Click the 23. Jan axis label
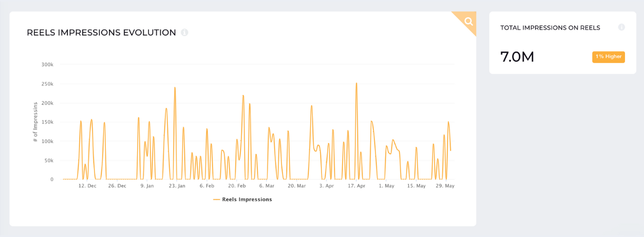Image resolution: width=644 pixels, height=237 pixels. pos(177,186)
